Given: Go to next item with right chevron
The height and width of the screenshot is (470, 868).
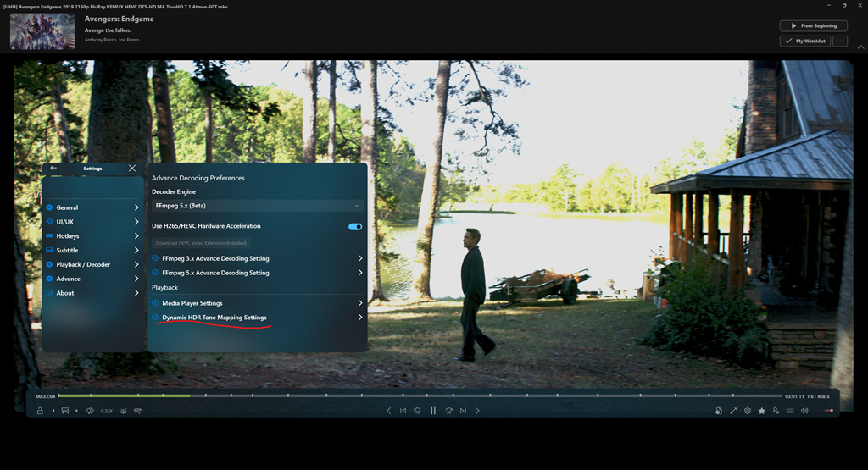Looking at the screenshot, I should coord(477,411).
